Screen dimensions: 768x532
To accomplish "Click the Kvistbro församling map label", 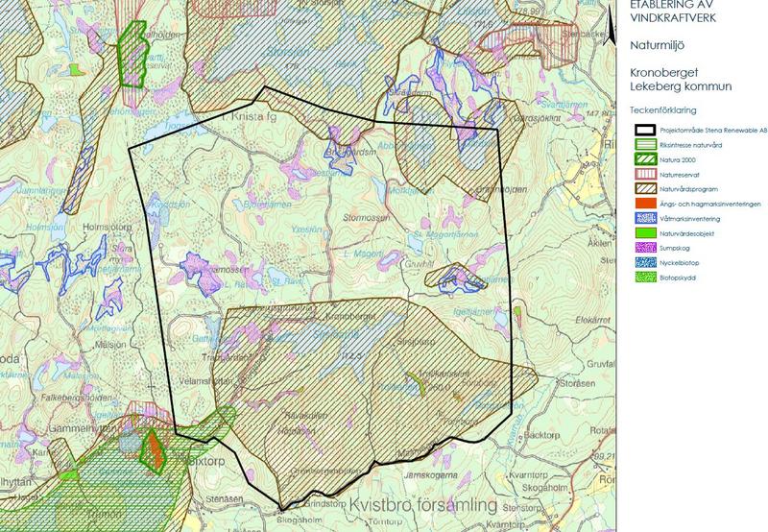I will click(x=423, y=506).
